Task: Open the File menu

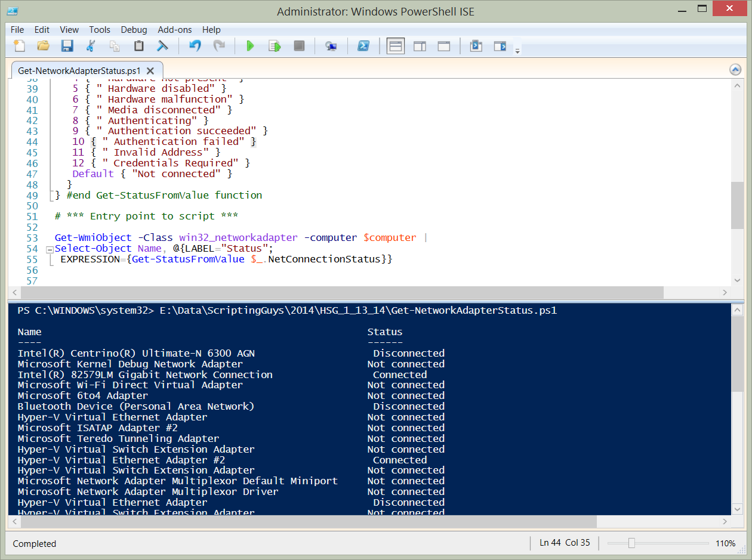Action: [x=17, y=29]
